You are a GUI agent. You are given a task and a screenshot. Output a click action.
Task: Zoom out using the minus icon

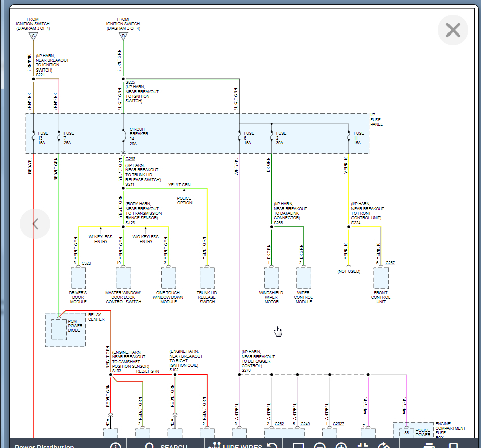[x=319, y=446]
